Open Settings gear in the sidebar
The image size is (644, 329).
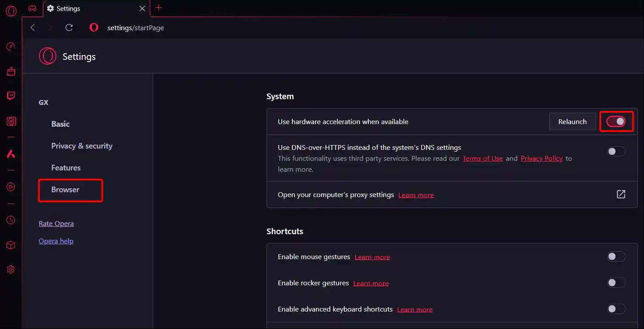(11, 270)
